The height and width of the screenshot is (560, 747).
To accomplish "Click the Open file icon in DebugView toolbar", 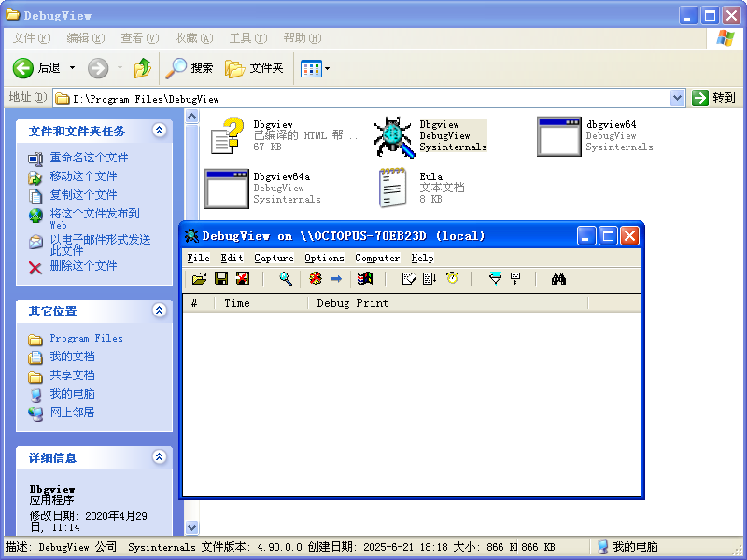I will 199,278.
